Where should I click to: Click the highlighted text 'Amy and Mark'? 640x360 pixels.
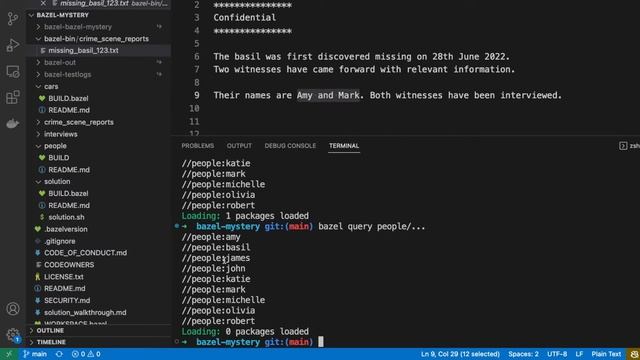pos(328,96)
